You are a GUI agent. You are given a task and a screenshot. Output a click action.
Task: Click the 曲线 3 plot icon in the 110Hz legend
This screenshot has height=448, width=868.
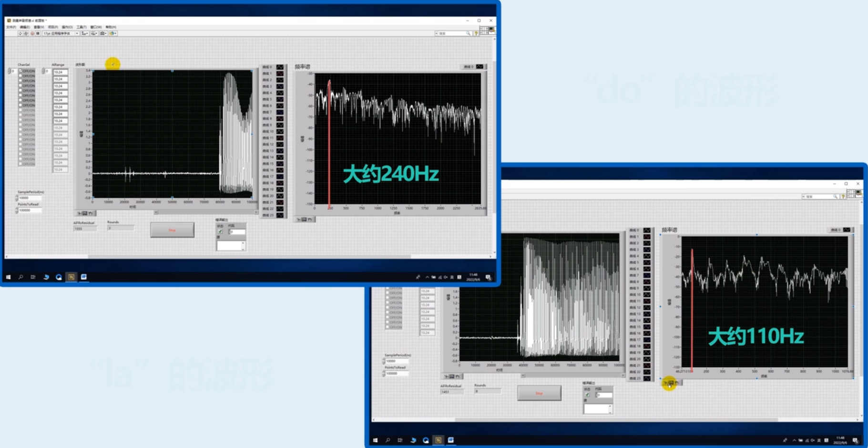(647, 250)
